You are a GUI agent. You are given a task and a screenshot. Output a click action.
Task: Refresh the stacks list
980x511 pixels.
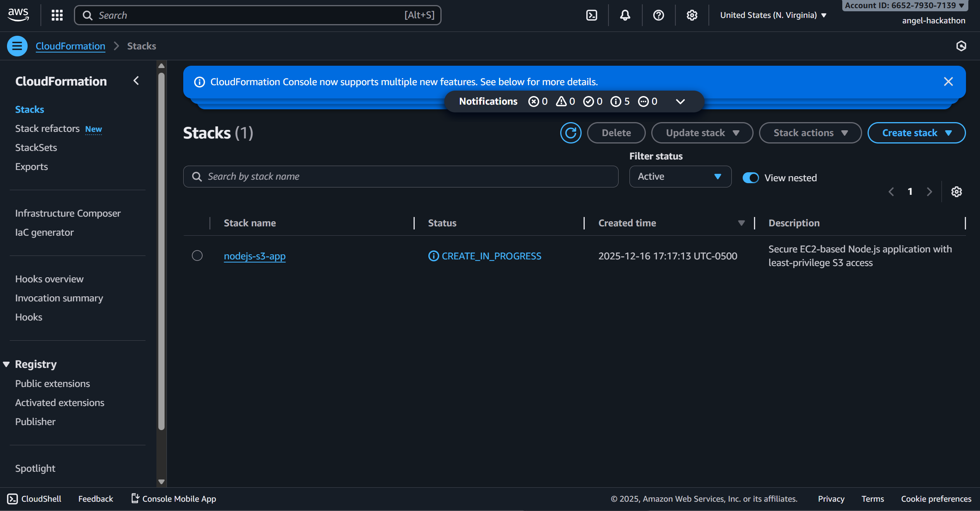click(570, 133)
